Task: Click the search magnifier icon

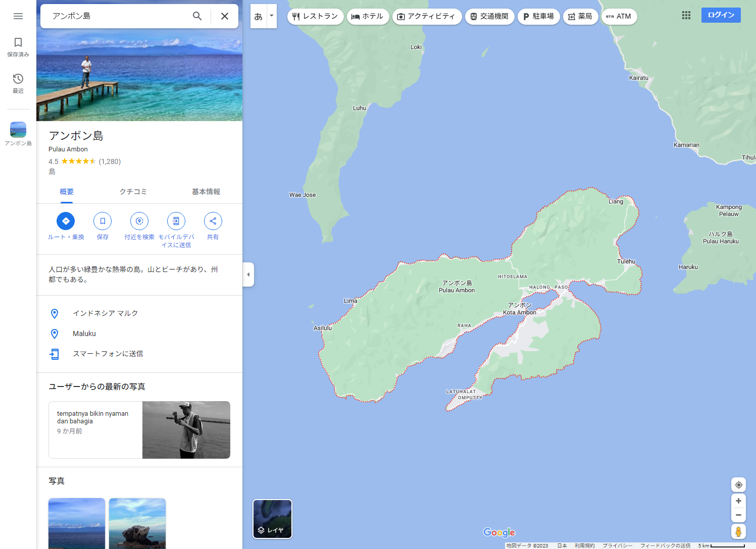Action: 197,16
